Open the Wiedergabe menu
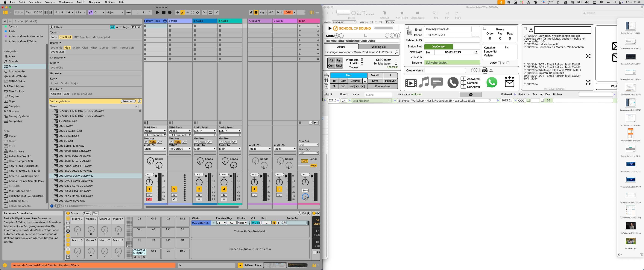The height and width of the screenshot is (270, 644). click(66, 2)
